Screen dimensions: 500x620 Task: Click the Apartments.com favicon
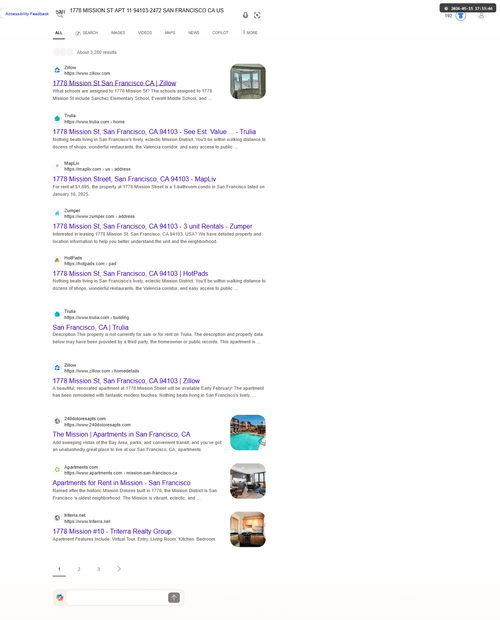(x=57, y=469)
